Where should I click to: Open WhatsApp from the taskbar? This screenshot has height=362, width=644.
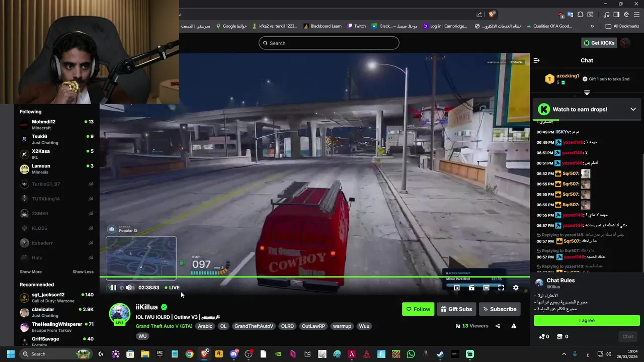[x=411, y=354]
